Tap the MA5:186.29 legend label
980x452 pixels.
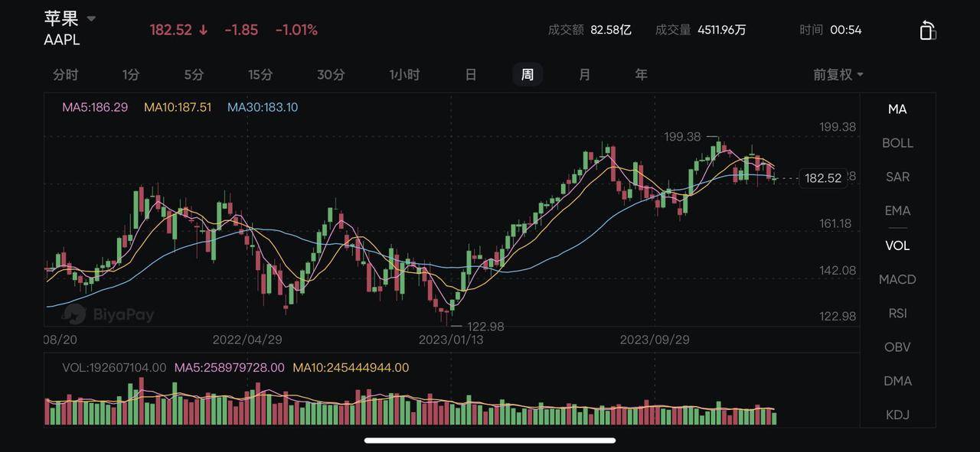coord(95,107)
